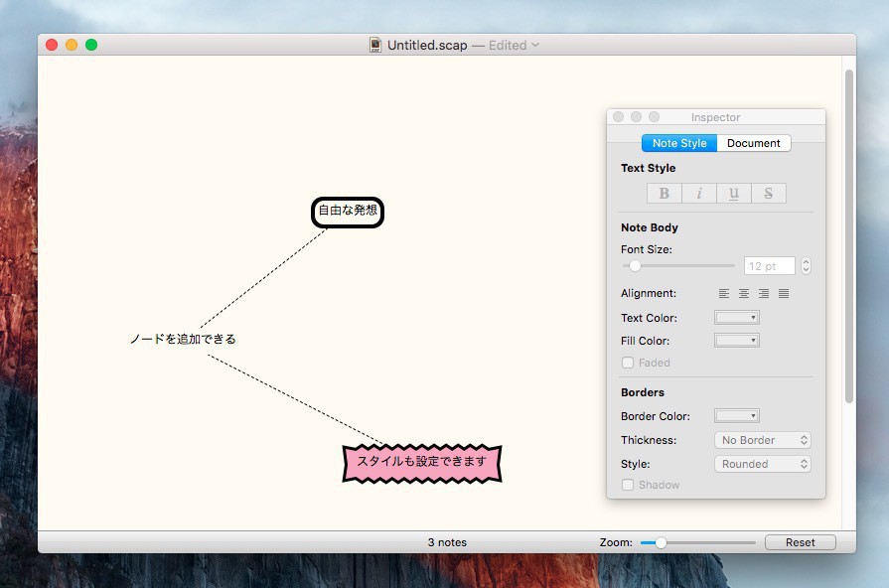
Task: Set alignment to left
Action: click(724, 294)
